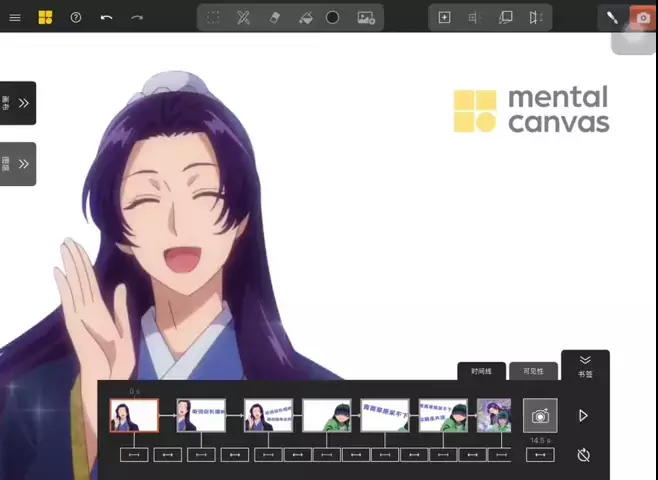Collapse the 书签 bookmarks panel

click(x=585, y=365)
